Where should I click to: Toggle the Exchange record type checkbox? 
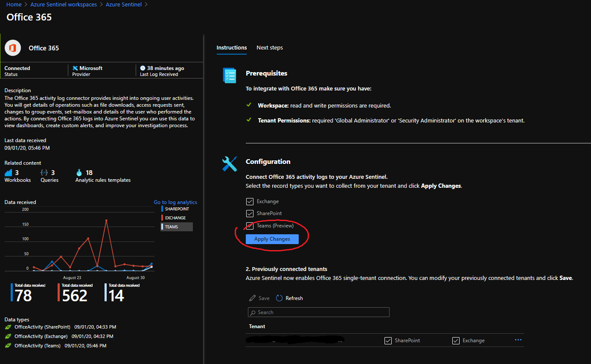(x=250, y=201)
